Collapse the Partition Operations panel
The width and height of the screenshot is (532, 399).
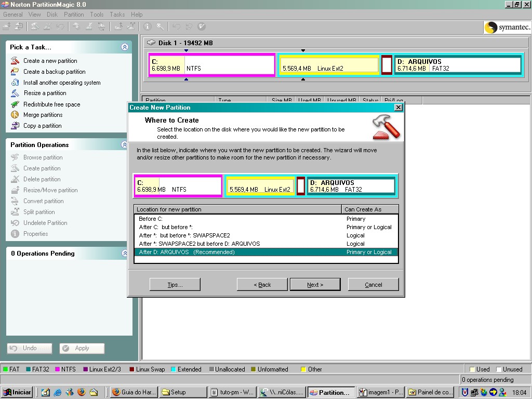125,145
